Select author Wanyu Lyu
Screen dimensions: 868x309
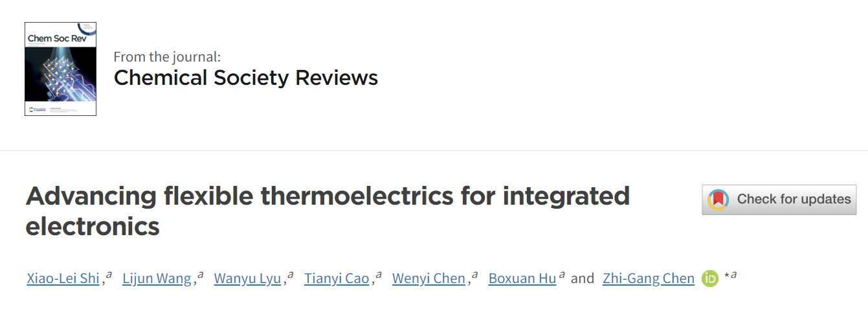(247, 279)
